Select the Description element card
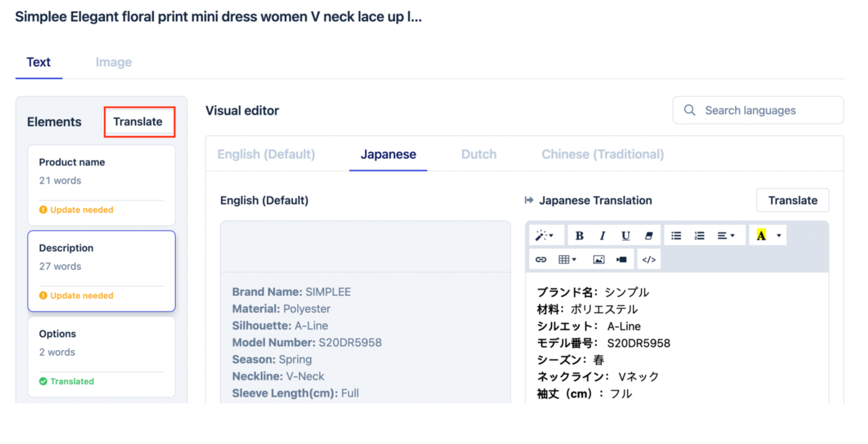 101,271
